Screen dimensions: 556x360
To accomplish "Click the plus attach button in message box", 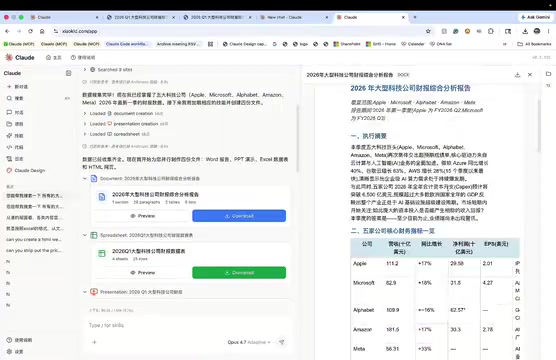I will point(94,342).
